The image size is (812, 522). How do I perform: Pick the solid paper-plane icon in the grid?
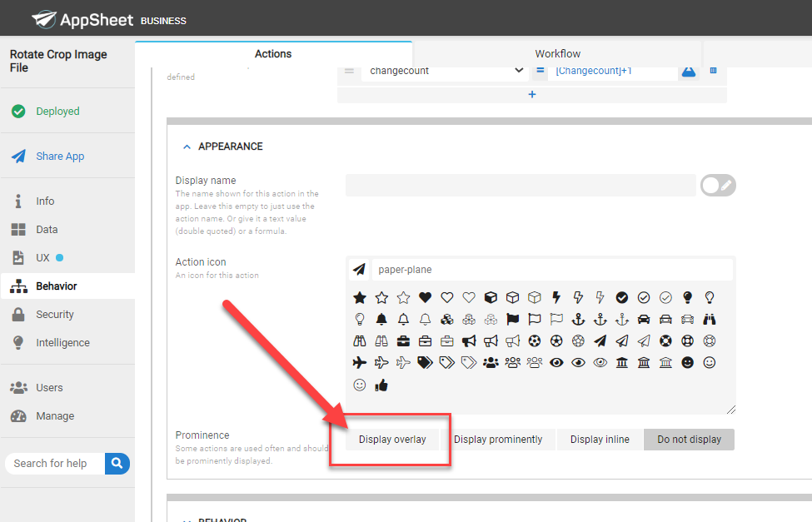click(x=600, y=341)
